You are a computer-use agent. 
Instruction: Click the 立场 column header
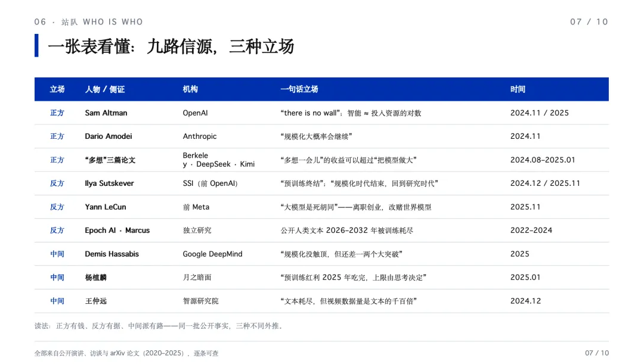57,89
